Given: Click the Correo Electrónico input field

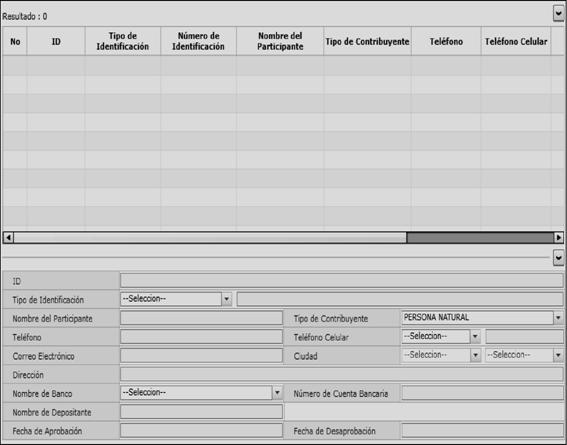Looking at the screenshot, I should (201, 356).
